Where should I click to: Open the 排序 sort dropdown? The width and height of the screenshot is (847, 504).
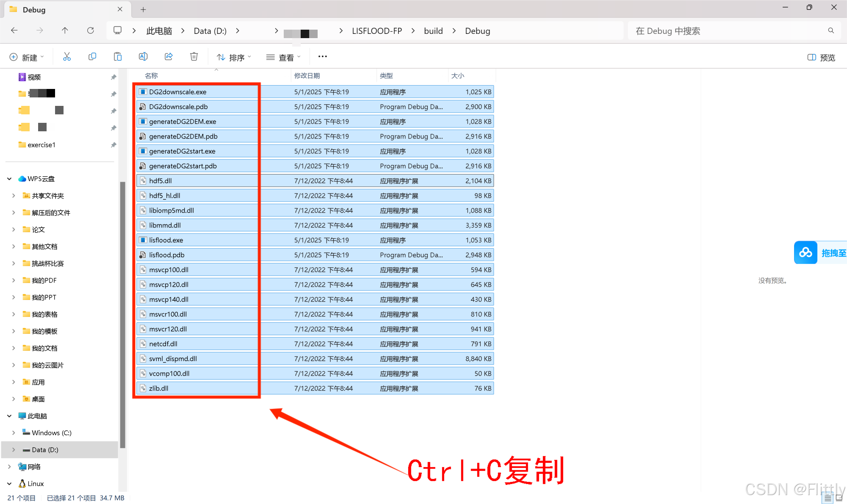[x=233, y=57]
